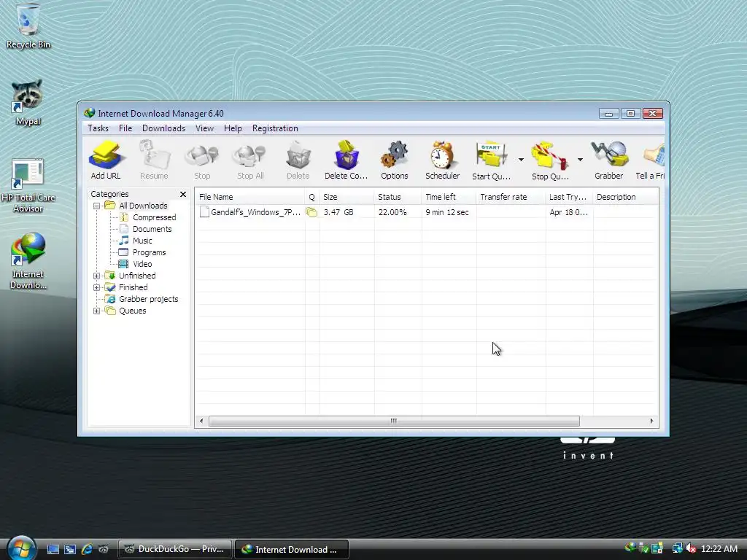Click the taskbar clock 12:22 AM
747x560 pixels.
coord(719,549)
